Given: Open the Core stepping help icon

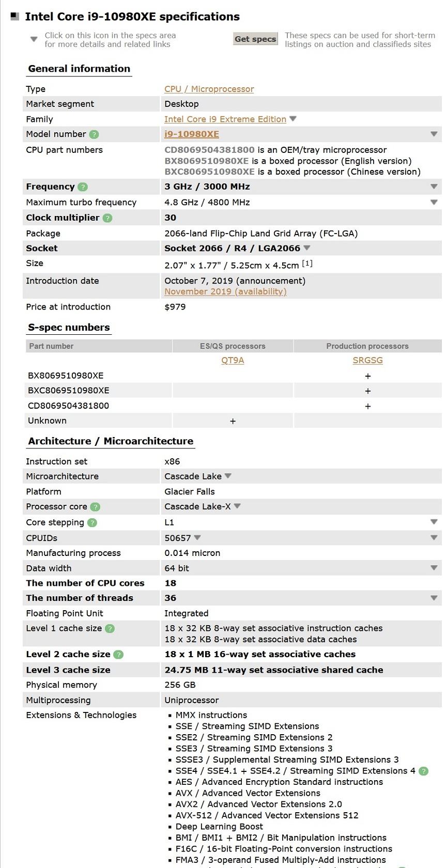Looking at the screenshot, I should [92, 522].
